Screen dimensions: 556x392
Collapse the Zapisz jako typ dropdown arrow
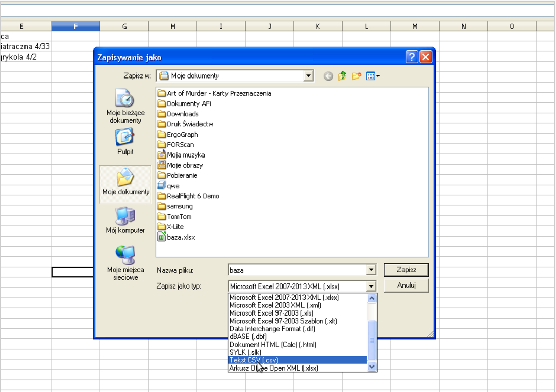click(x=371, y=286)
